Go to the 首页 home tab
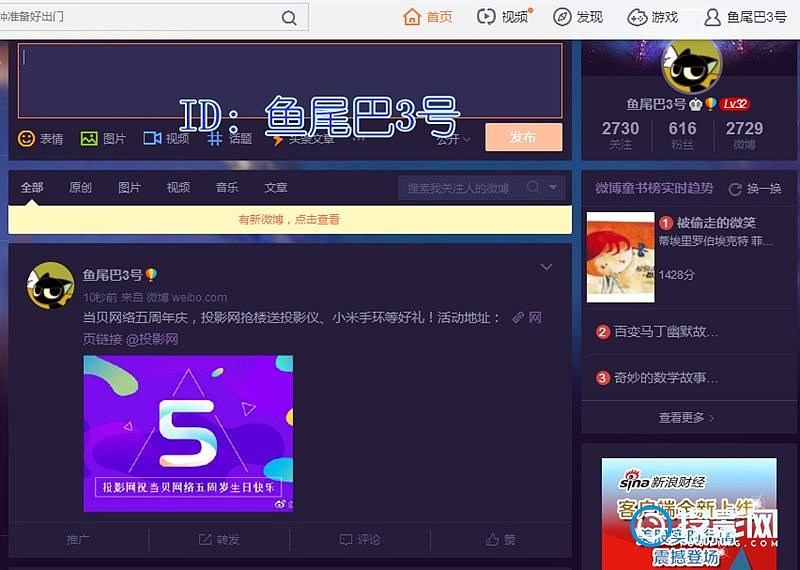 [428, 17]
